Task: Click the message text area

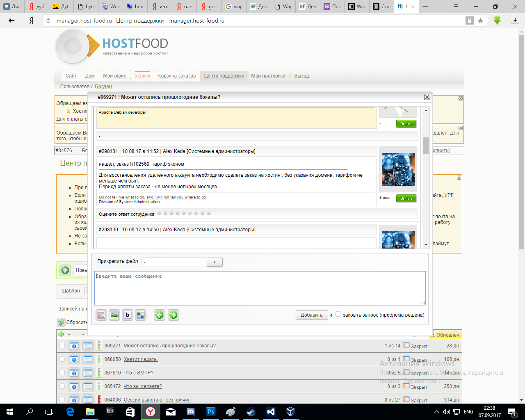Action: pyautogui.click(x=260, y=288)
